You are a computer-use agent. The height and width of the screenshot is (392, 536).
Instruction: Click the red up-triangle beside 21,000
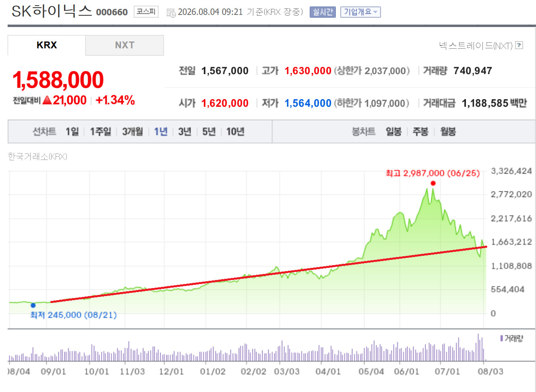47,100
